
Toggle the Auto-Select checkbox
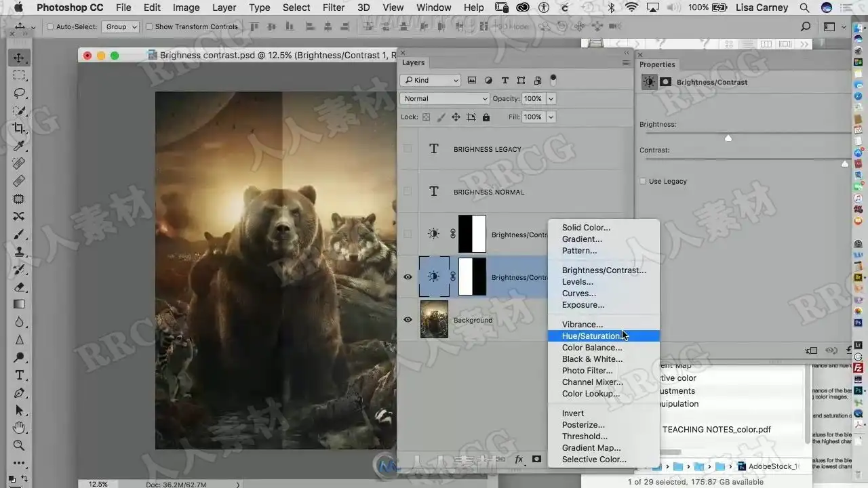(x=50, y=27)
